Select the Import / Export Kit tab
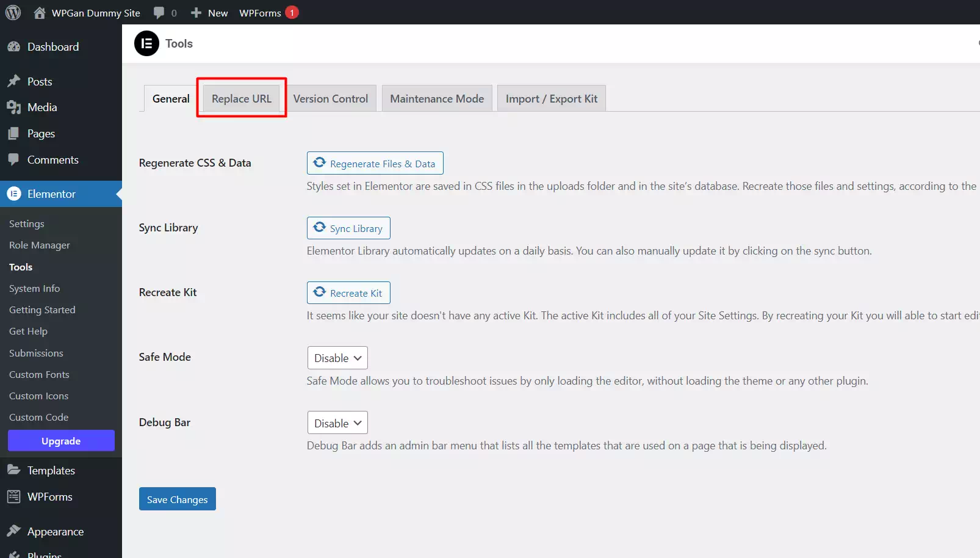This screenshot has width=980, height=558. [552, 98]
